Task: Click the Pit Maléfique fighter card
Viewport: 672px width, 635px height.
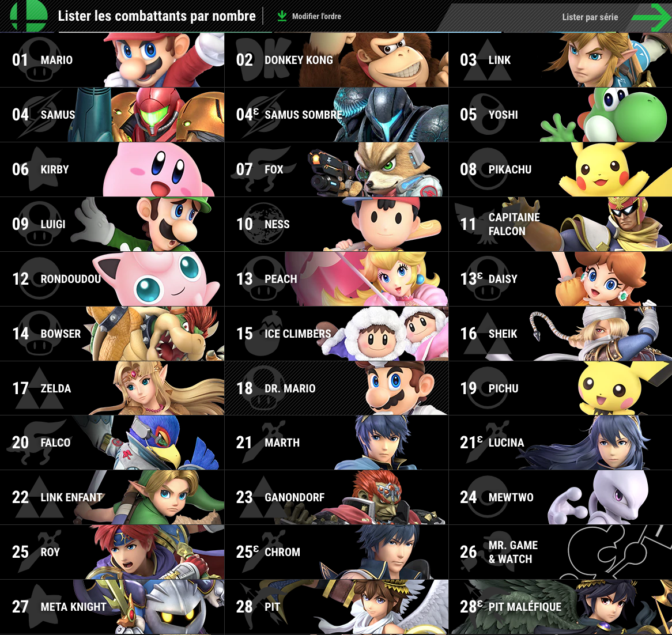Action: coord(561,607)
